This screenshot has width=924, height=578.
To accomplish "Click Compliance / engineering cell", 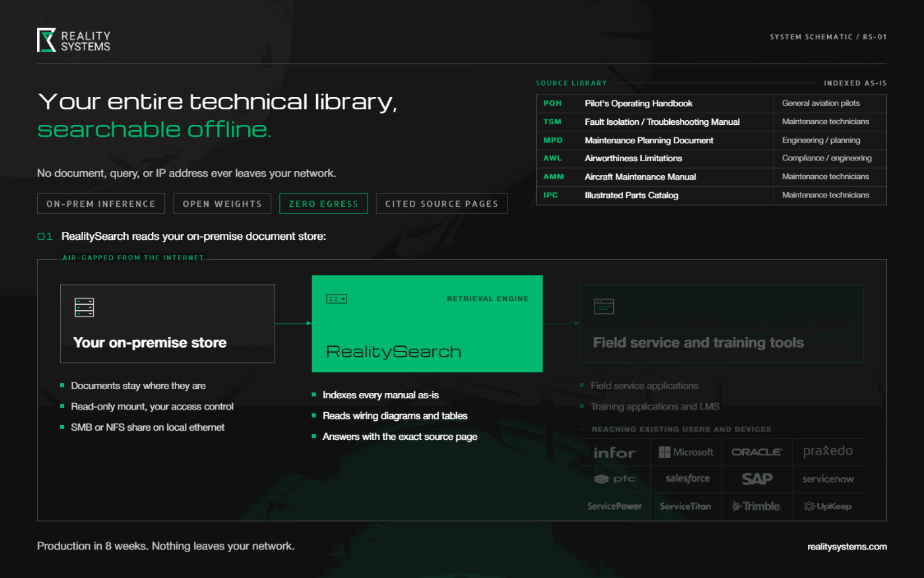I will [827, 158].
